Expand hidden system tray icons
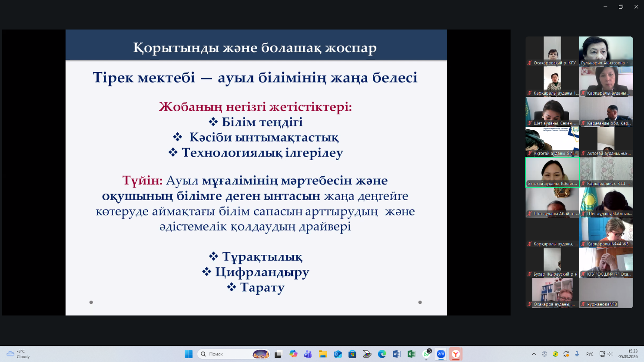The width and height of the screenshot is (644, 362). (534, 354)
